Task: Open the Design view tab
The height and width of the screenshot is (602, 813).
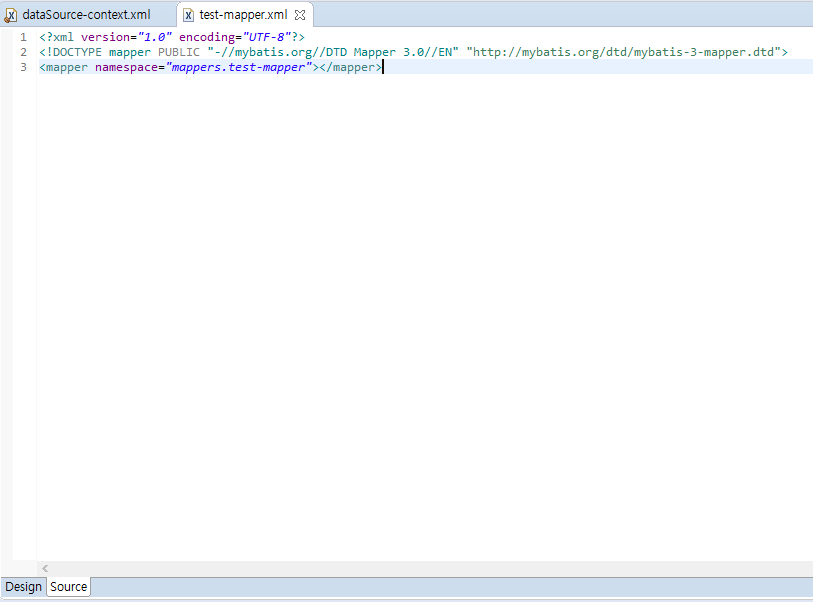Action: (x=23, y=586)
